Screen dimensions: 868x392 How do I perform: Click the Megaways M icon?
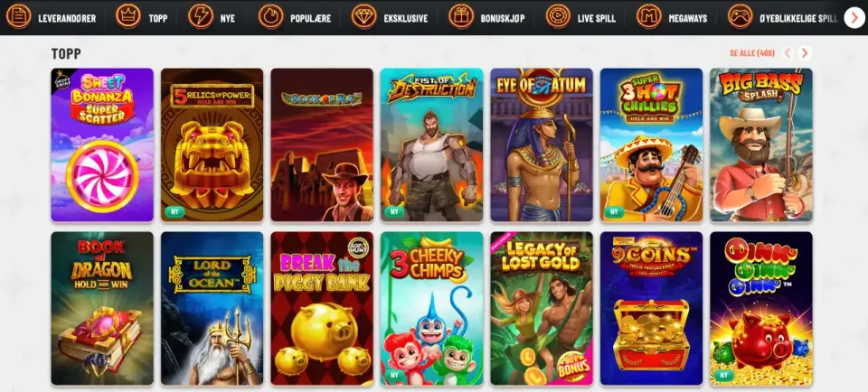point(649,16)
